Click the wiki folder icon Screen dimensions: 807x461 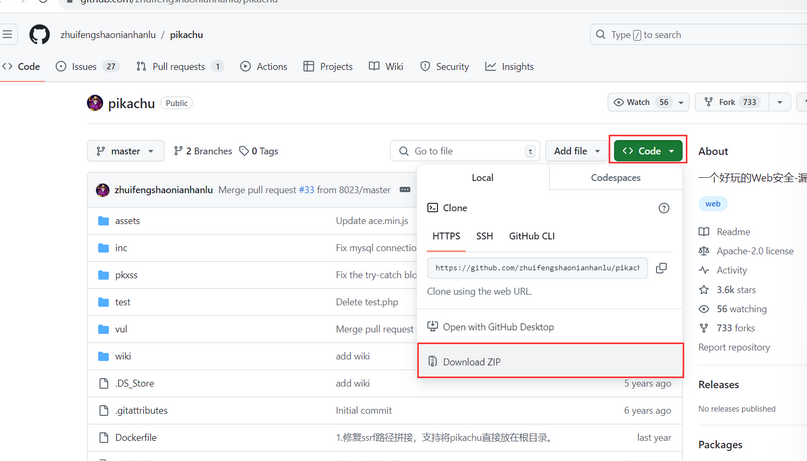(103, 356)
